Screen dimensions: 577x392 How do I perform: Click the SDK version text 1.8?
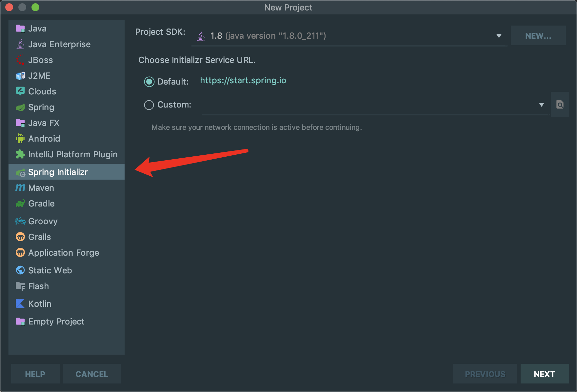click(x=216, y=36)
